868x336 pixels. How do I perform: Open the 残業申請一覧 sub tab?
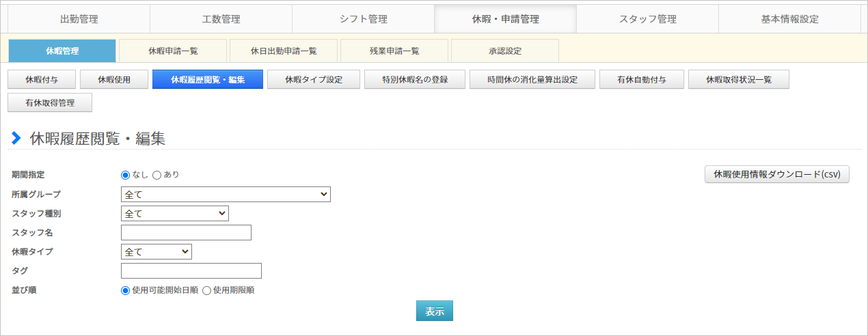(x=394, y=51)
